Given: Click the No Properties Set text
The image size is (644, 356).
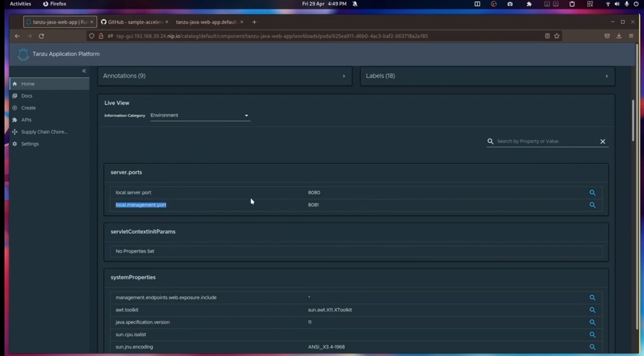Looking at the screenshot, I should pyautogui.click(x=135, y=251).
